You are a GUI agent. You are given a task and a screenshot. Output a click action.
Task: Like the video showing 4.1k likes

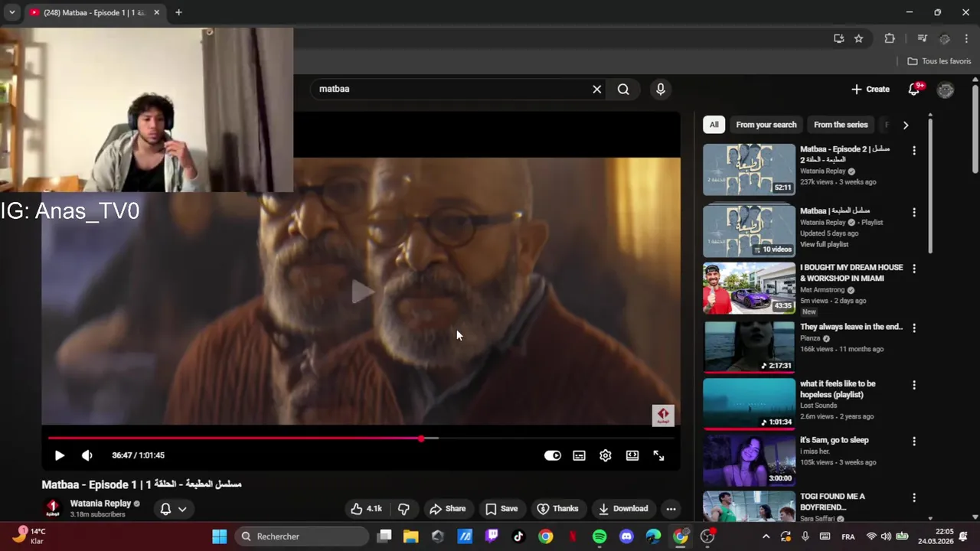[367, 509]
